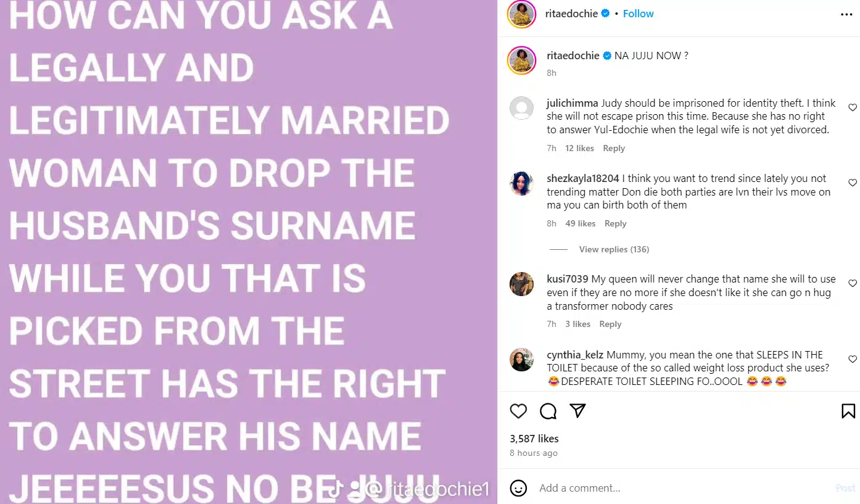Like julichimma's comment
860x504 pixels.
(x=853, y=107)
